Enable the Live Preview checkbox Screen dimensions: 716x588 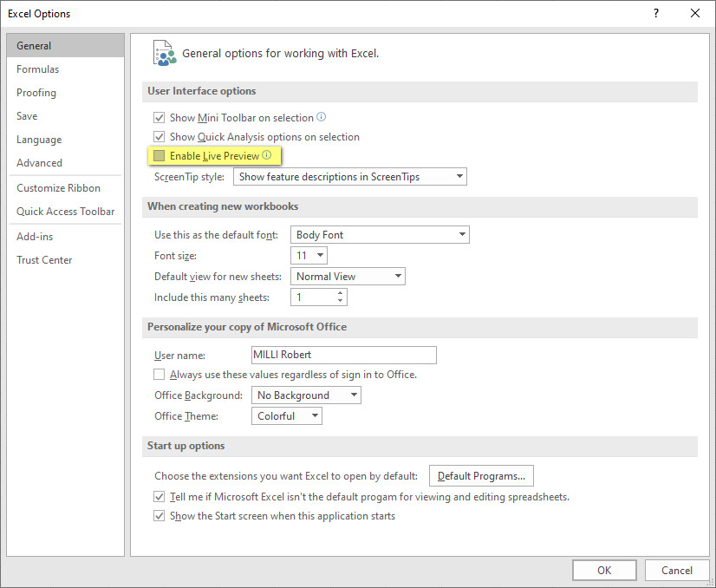pyautogui.click(x=159, y=156)
